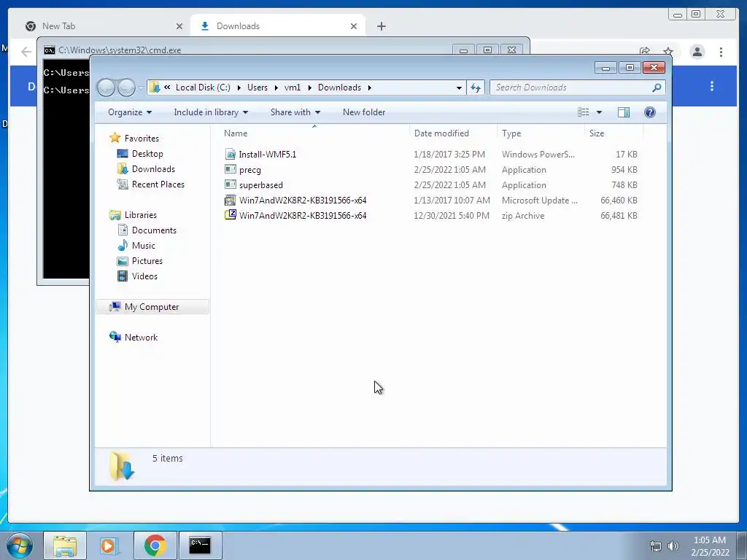Click Users in the address breadcrumb
The height and width of the screenshot is (560, 747).
(x=258, y=87)
